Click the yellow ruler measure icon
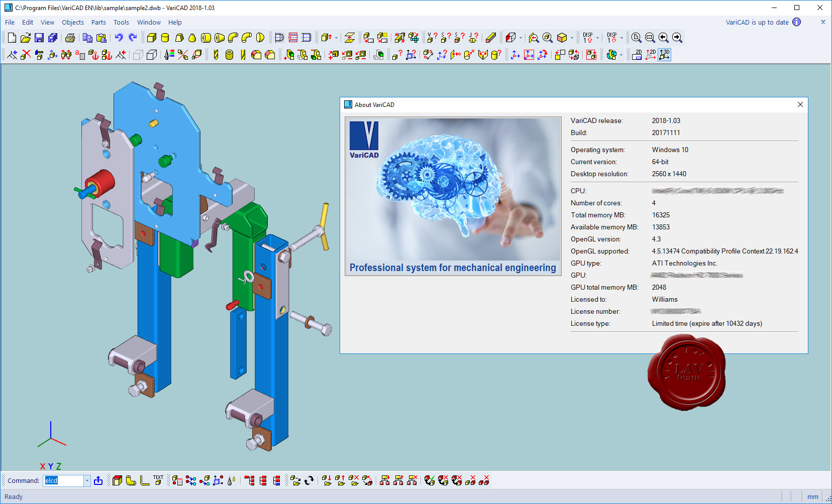The height and width of the screenshot is (504, 832). click(491, 38)
